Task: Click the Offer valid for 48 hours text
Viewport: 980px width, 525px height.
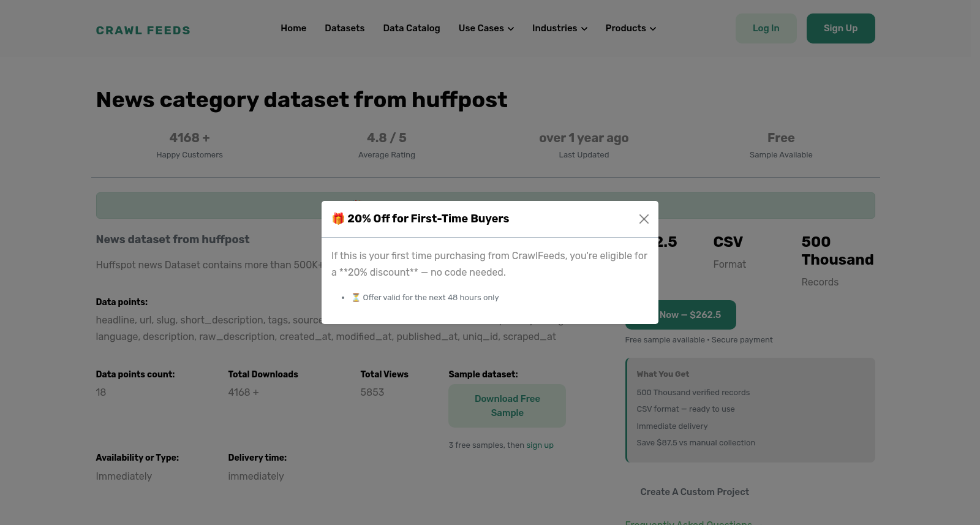Action: [431, 298]
